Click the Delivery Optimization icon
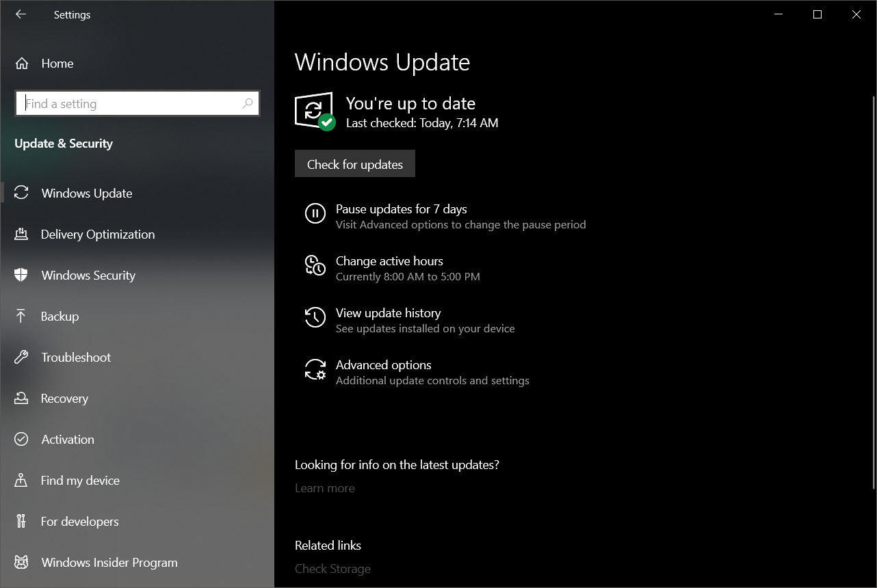Image resolution: width=877 pixels, height=588 pixels. [x=21, y=234]
